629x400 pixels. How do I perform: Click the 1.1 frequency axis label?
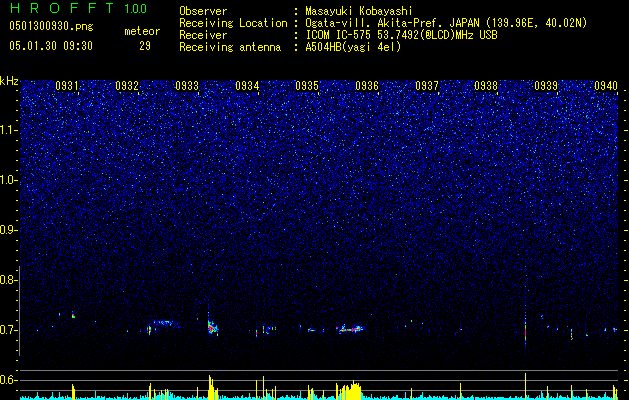click(9, 130)
